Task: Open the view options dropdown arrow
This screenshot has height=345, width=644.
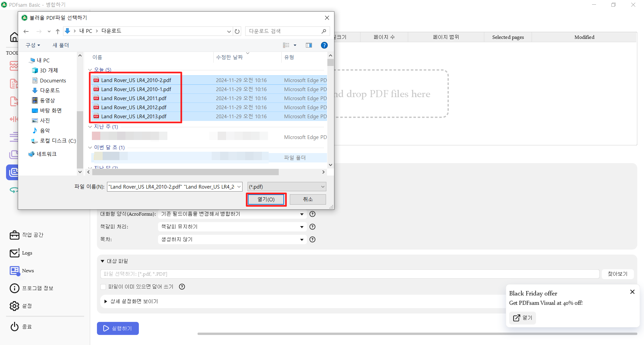Action: 295,45
